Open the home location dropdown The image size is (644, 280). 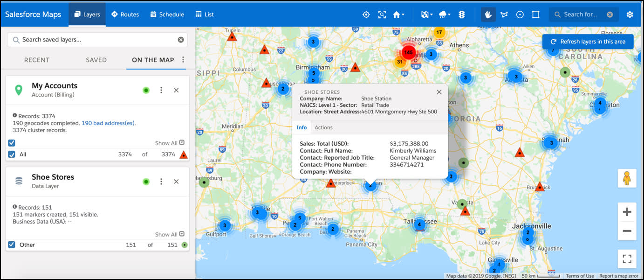[x=398, y=14]
